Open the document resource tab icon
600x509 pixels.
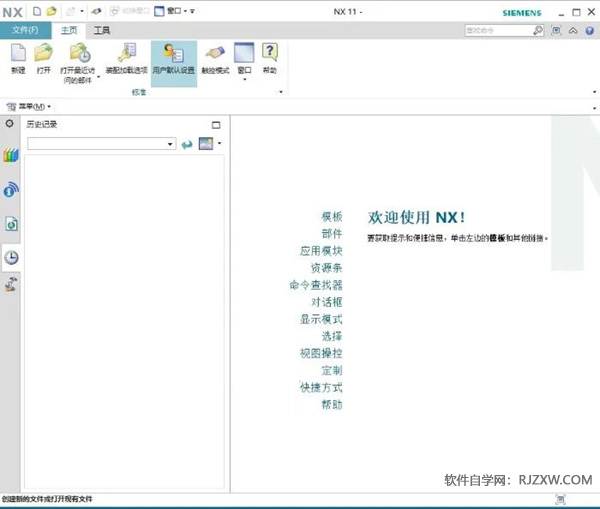point(11,224)
